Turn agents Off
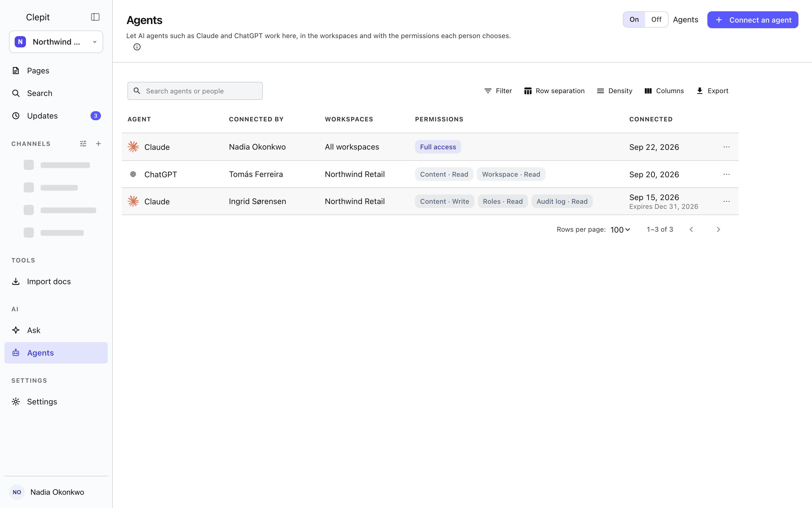812x508 pixels. (656, 19)
